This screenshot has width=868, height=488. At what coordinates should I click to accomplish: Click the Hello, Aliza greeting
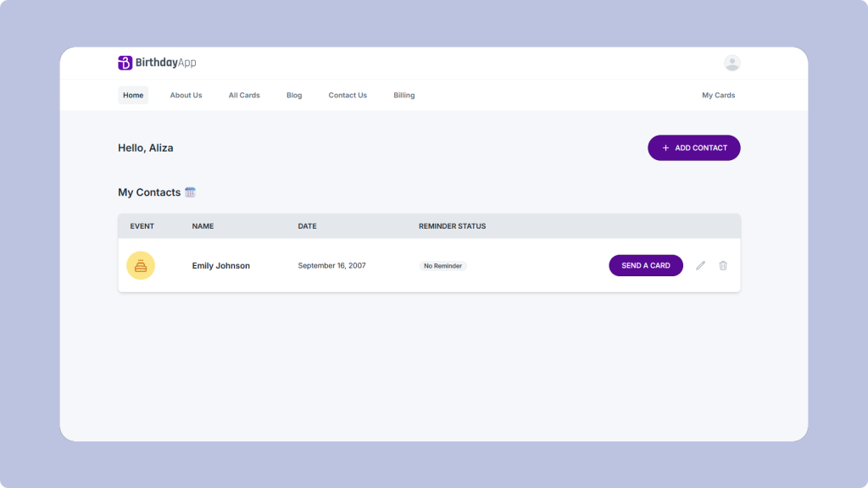[x=146, y=147]
